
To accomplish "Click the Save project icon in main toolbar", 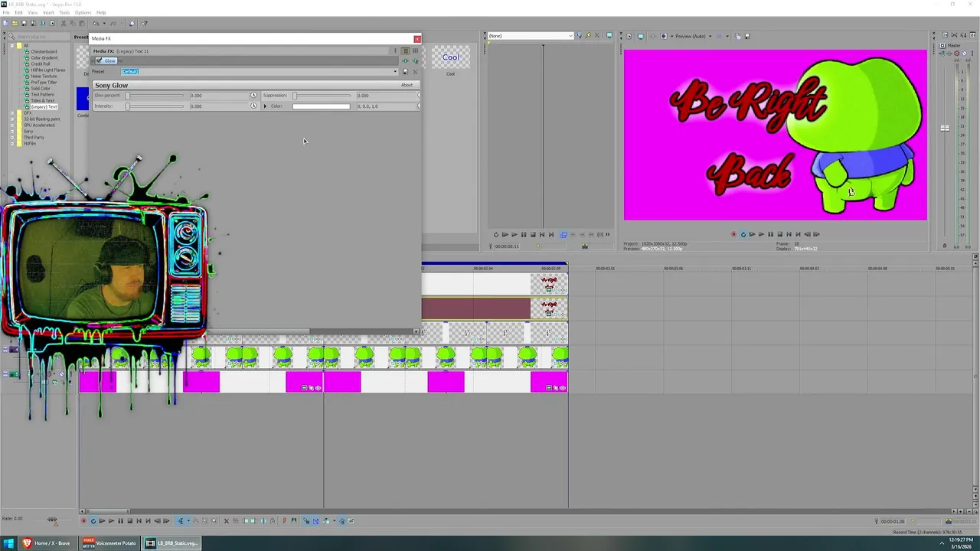I will (24, 23).
